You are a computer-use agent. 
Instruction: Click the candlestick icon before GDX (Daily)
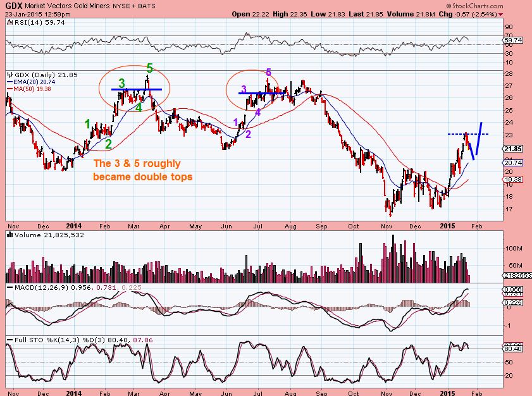pyautogui.click(x=9, y=75)
